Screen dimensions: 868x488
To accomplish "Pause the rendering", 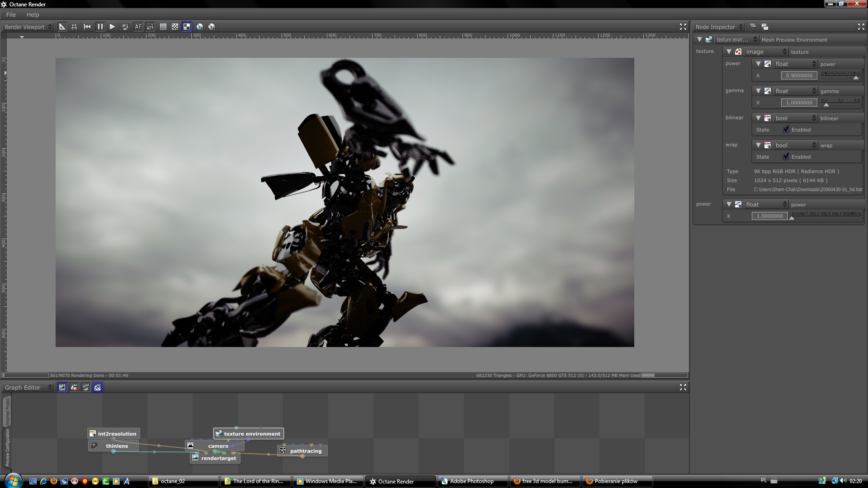I will pyautogui.click(x=100, y=27).
